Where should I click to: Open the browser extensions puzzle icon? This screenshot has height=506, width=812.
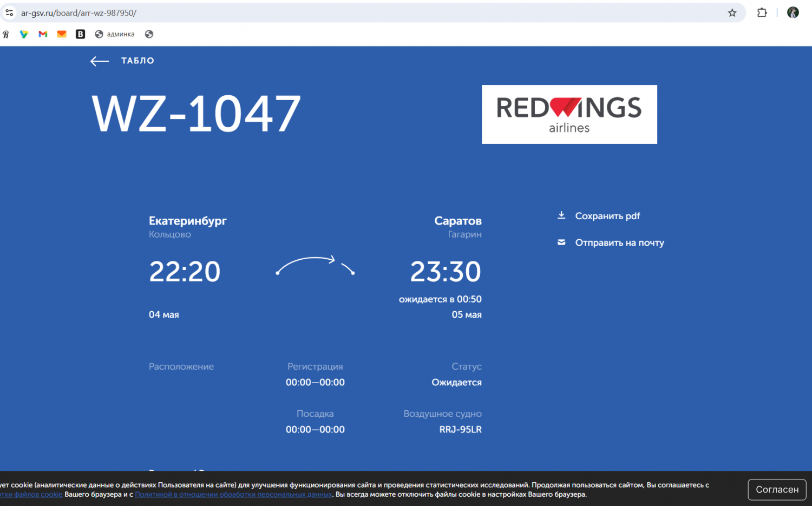(x=762, y=12)
